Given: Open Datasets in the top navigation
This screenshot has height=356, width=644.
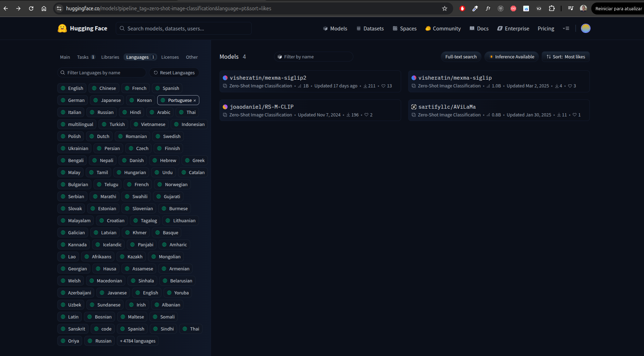Looking at the screenshot, I should point(370,29).
